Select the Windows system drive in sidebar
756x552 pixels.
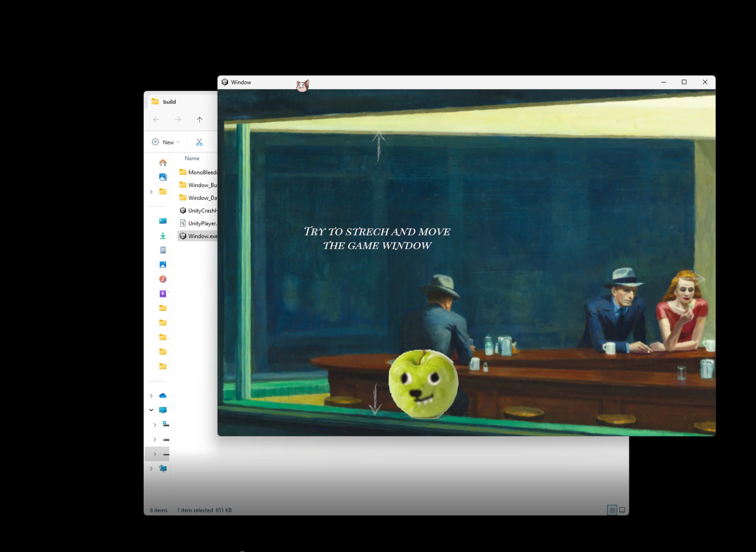pyautogui.click(x=165, y=424)
